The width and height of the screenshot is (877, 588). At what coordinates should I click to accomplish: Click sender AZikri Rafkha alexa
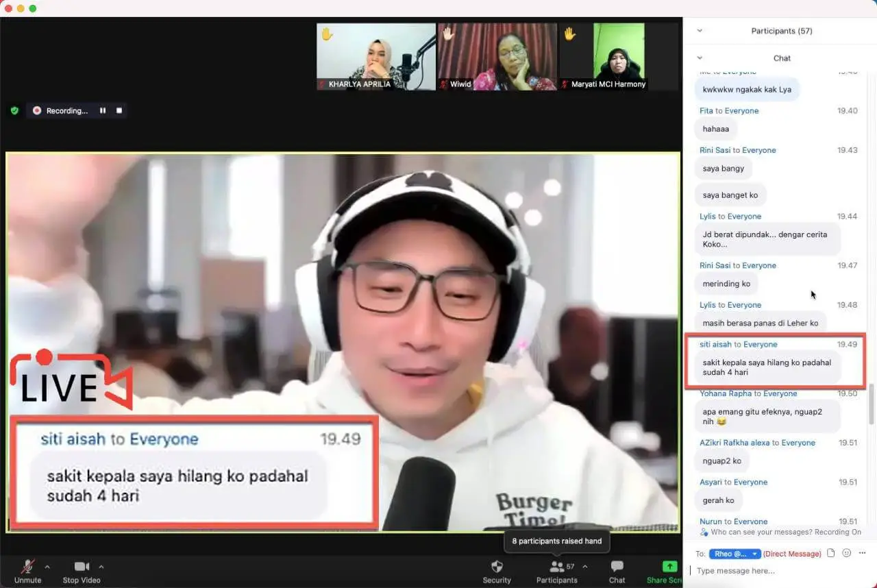pyautogui.click(x=734, y=443)
